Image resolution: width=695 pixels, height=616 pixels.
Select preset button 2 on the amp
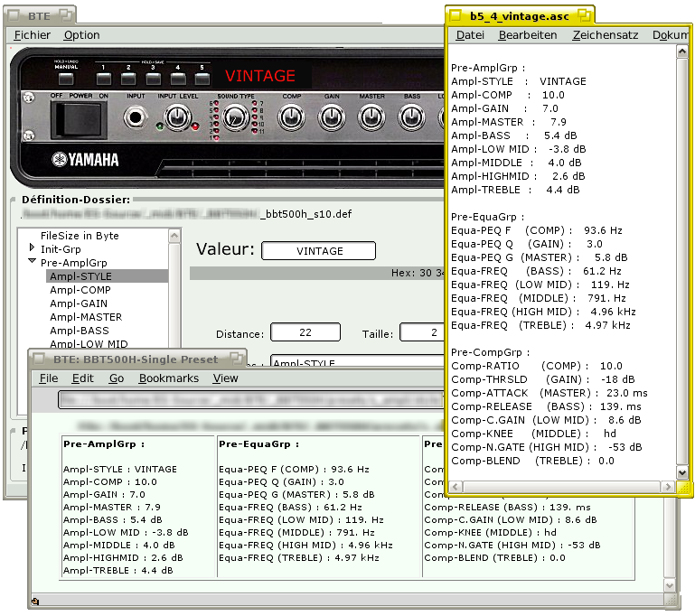[x=128, y=79]
